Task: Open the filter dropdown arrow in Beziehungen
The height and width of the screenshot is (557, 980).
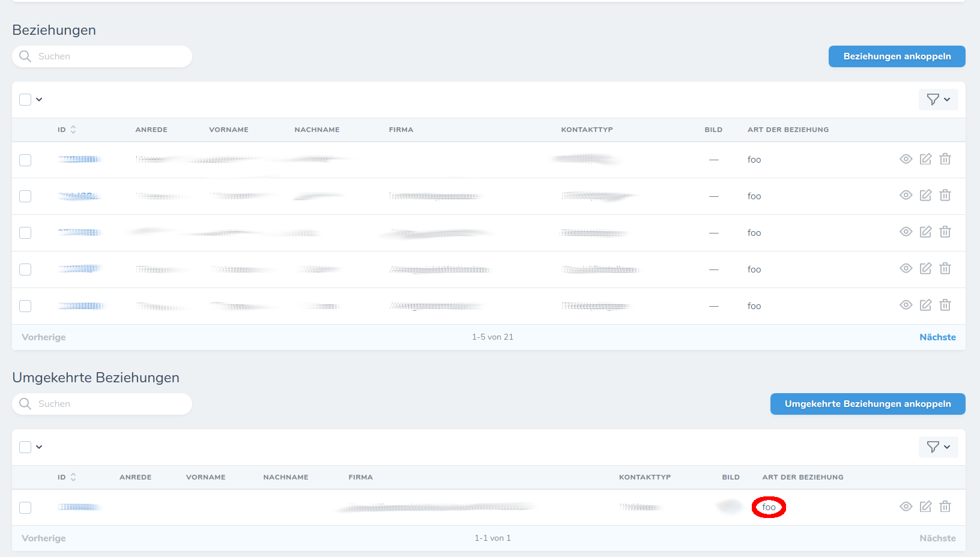Action: 946,99
